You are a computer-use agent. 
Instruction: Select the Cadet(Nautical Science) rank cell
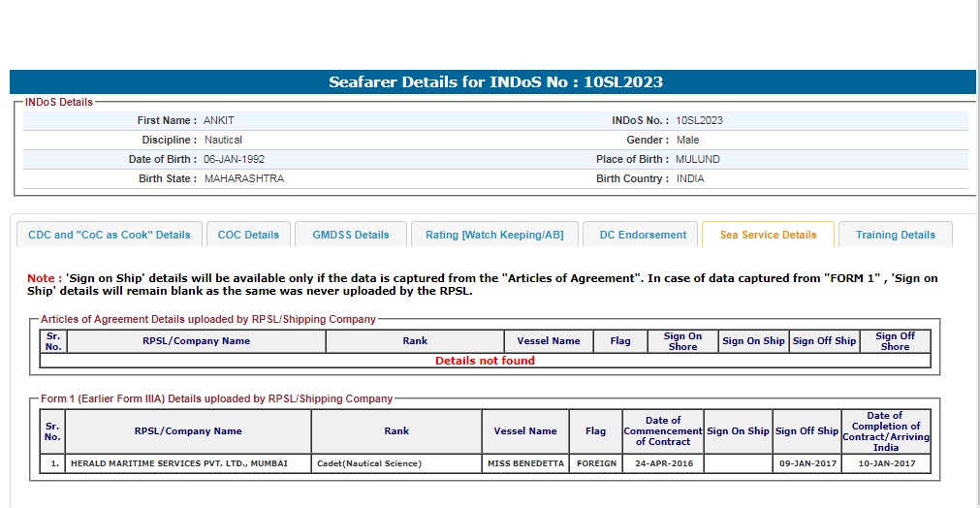click(x=369, y=463)
